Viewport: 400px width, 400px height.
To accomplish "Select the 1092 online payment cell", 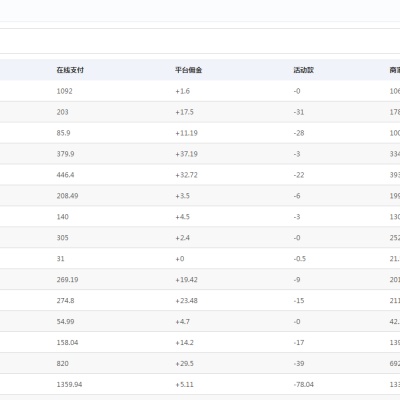I will 64,91.
